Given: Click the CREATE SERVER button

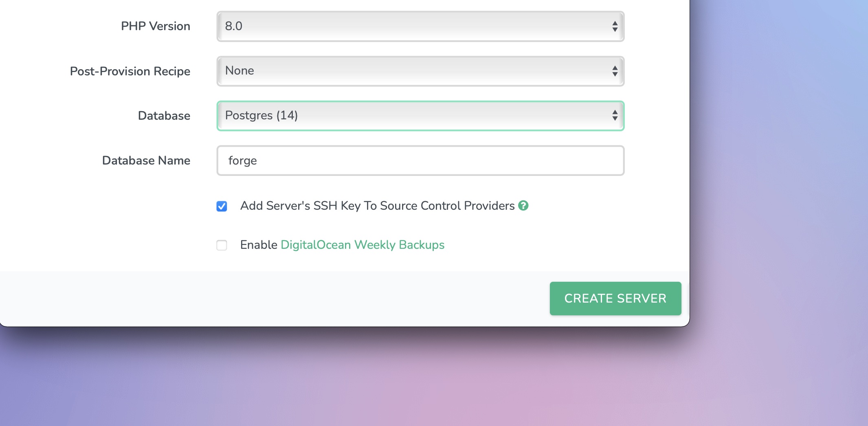Looking at the screenshot, I should click(615, 298).
